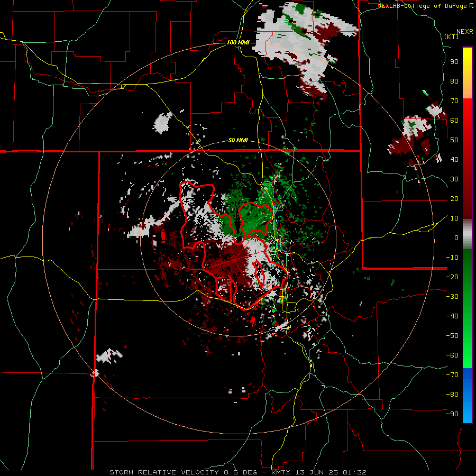This screenshot has height=476, width=476.
Task: Select the -20 value on velocity scale
Action: 452,277
